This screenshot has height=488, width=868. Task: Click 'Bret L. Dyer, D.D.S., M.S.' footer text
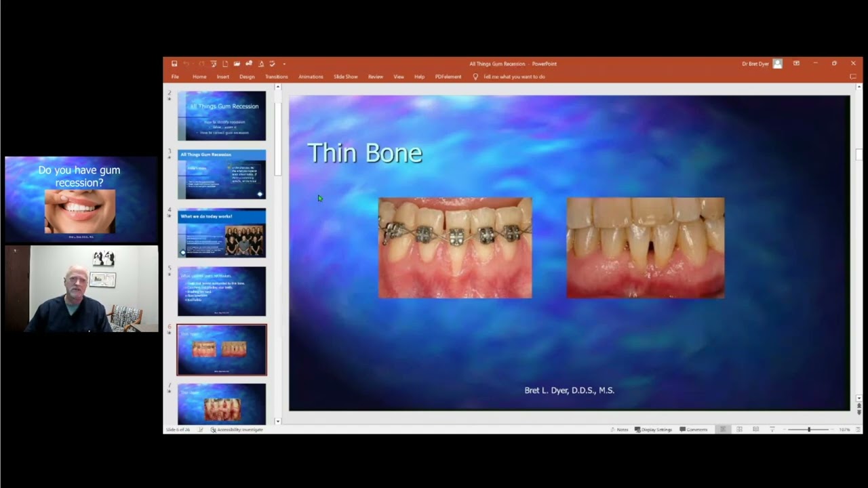569,390
